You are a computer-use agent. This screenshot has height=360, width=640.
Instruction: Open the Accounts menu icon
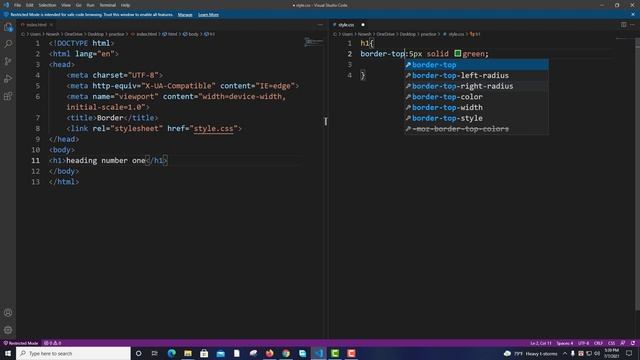pyautogui.click(x=8, y=313)
